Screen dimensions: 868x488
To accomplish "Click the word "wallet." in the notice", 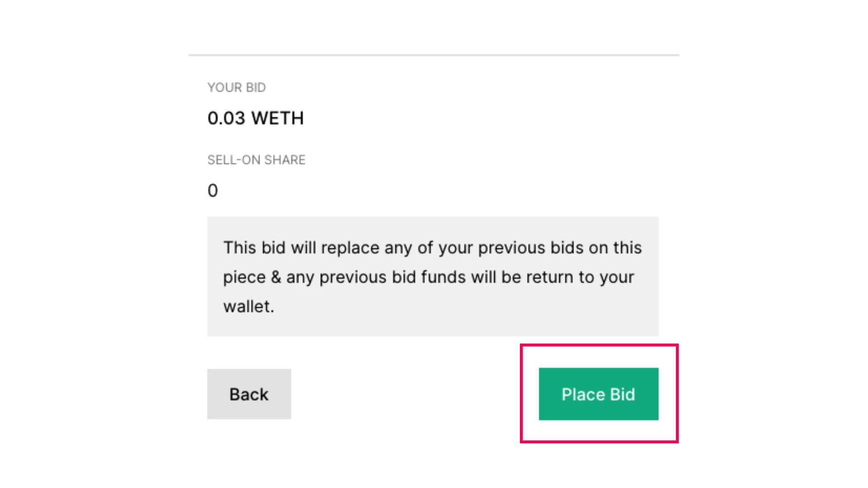I will click(x=249, y=306).
